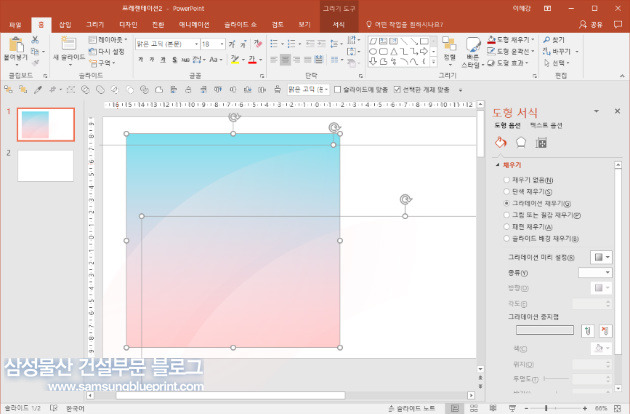Click the Cut scissors icon
The height and width of the screenshot is (414, 630).
click(x=35, y=40)
